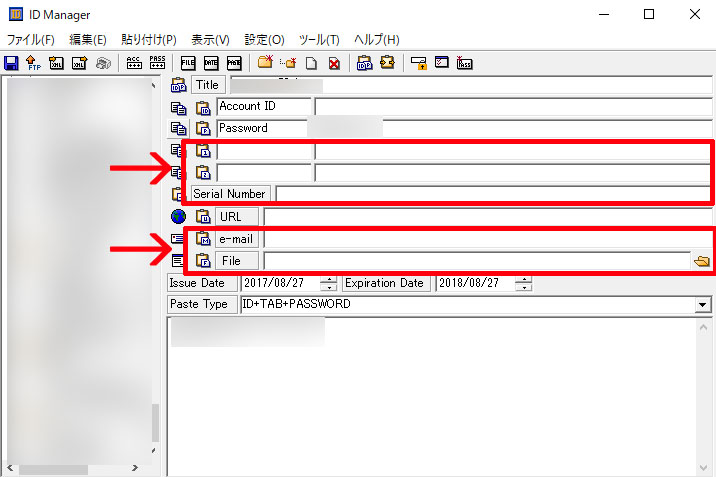Screen dimensions: 716x477
Task: Open the ヘルプ(H) menu
Action: tap(377, 40)
